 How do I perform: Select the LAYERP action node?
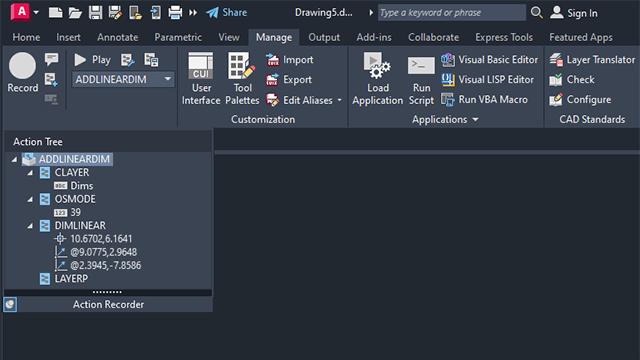point(63,279)
